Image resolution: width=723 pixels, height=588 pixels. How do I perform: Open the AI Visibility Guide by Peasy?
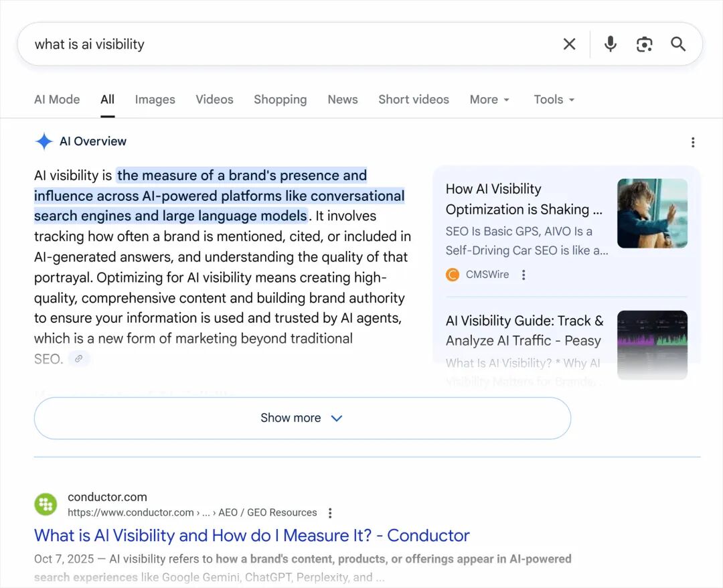click(524, 330)
